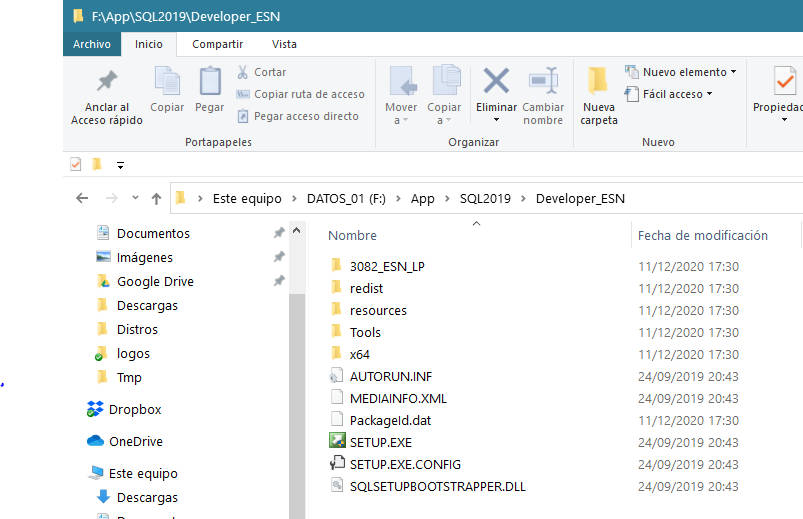Image resolution: width=803 pixels, height=519 pixels.
Task: Click the navigation pane scroll up arrow
Action: 297,231
